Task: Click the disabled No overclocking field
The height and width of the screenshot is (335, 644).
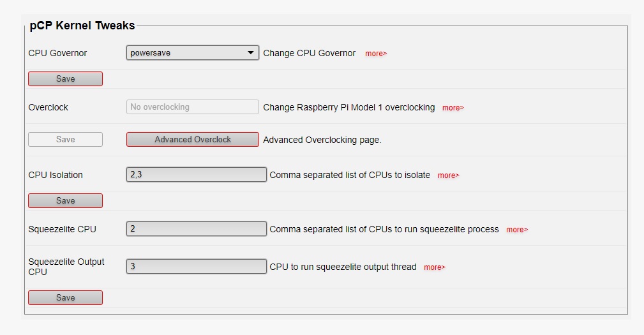Action: (192, 107)
